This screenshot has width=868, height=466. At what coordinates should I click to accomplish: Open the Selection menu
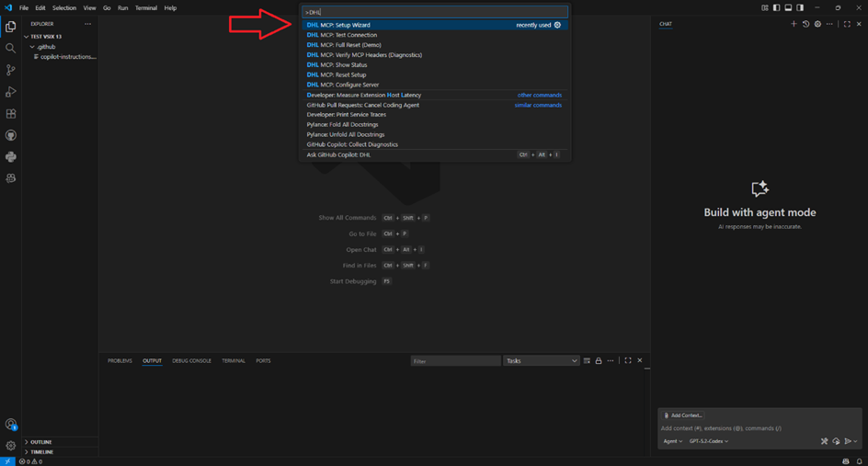pos(64,7)
